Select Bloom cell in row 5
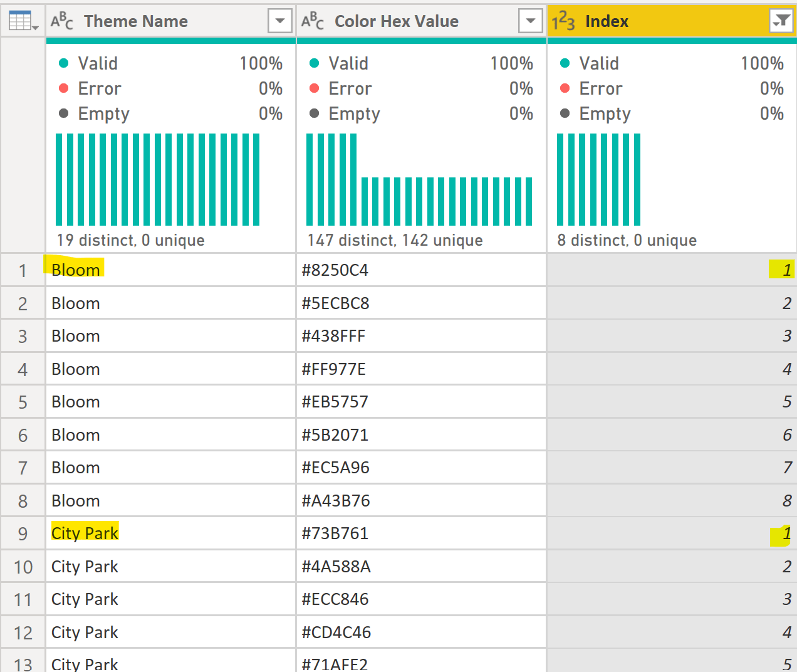 coord(170,402)
